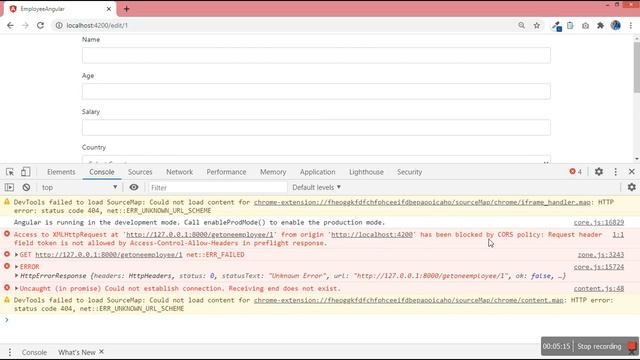Click the Salary input field
Viewport: 640px width, 360px height.
316,127
